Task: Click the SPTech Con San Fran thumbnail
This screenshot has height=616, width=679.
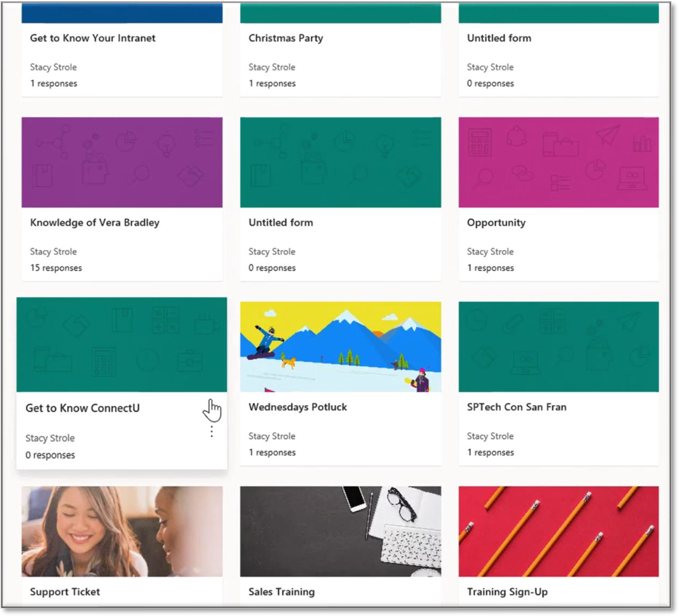Action: [x=559, y=347]
